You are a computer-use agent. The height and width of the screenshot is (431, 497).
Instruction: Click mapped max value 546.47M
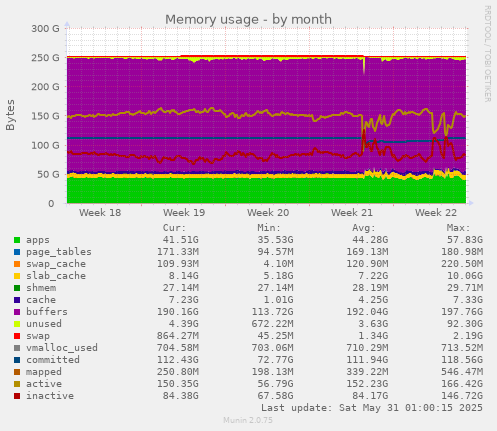462,372
